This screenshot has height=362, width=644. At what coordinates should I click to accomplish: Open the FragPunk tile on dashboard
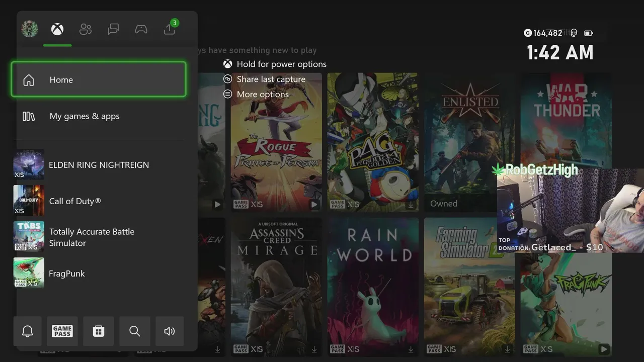566,305
